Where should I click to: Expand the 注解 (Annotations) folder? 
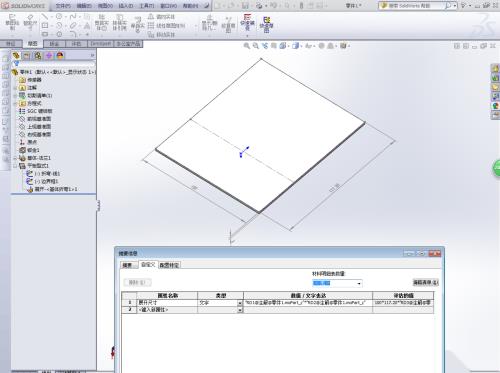pos(15,88)
